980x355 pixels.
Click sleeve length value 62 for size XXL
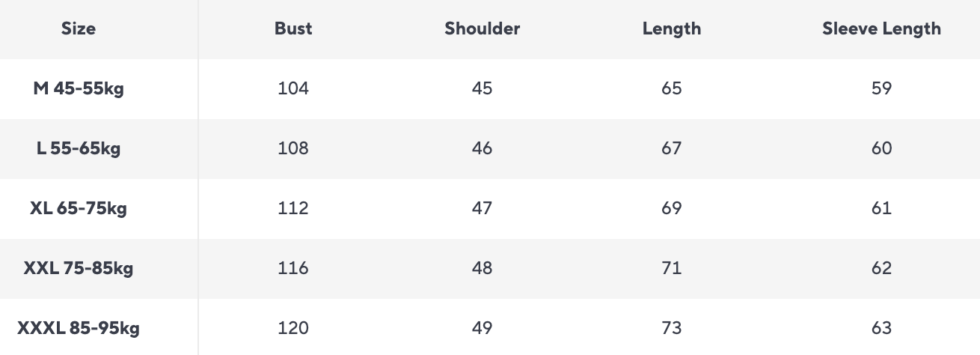tap(881, 268)
